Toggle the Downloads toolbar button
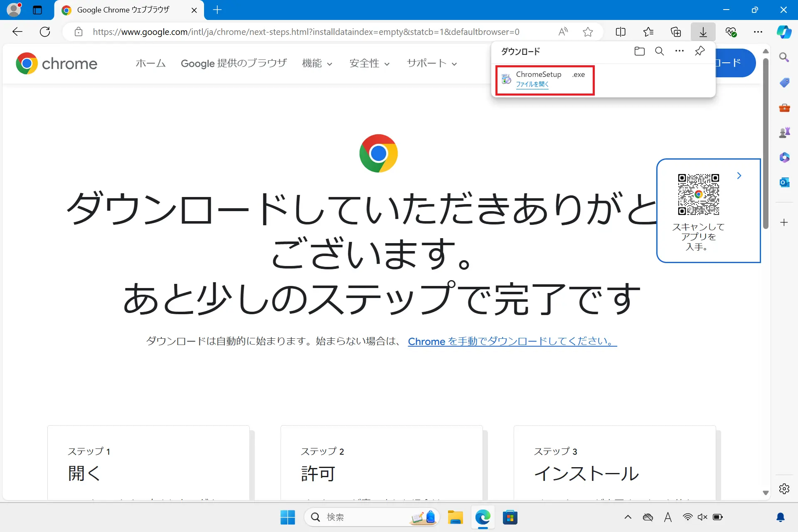Viewport: 798px width, 532px height. (703, 32)
